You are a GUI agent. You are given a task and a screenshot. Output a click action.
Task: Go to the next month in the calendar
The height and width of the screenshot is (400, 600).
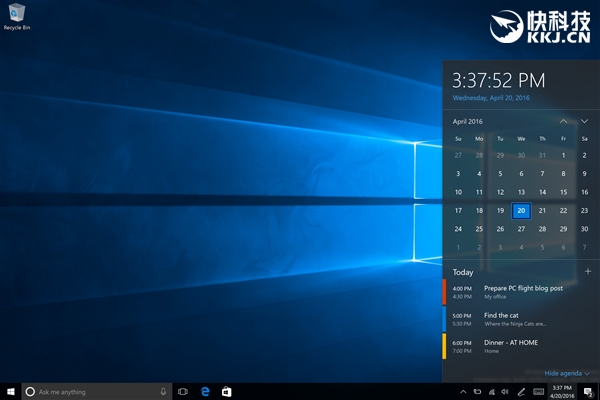pyautogui.click(x=585, y=122)
